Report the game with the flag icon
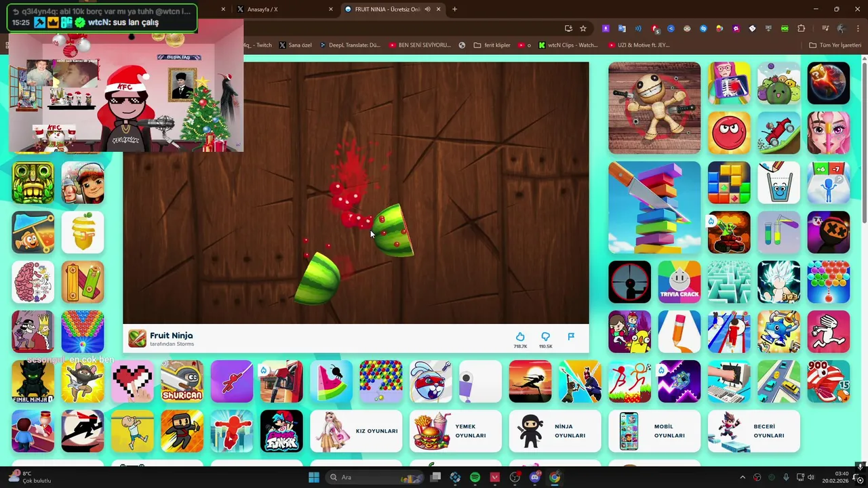The image size is (868, 488). click(571, 336)
